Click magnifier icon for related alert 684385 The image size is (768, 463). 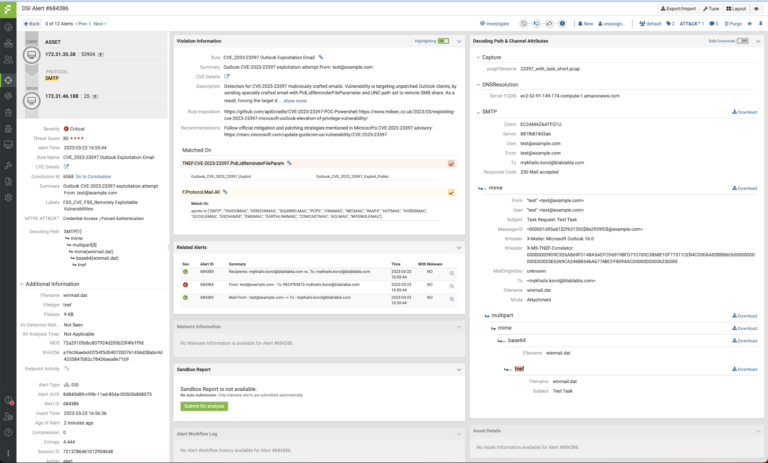coord(452,272)
